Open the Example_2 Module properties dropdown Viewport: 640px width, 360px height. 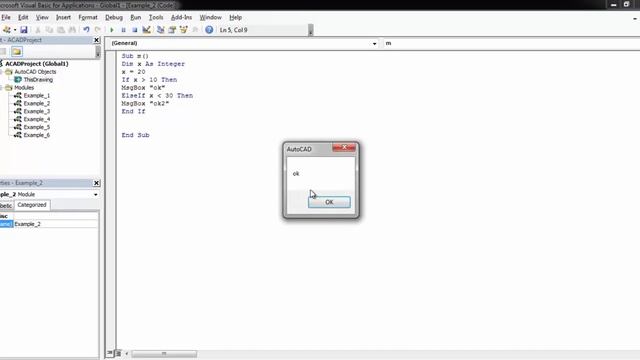coord(96,195)
